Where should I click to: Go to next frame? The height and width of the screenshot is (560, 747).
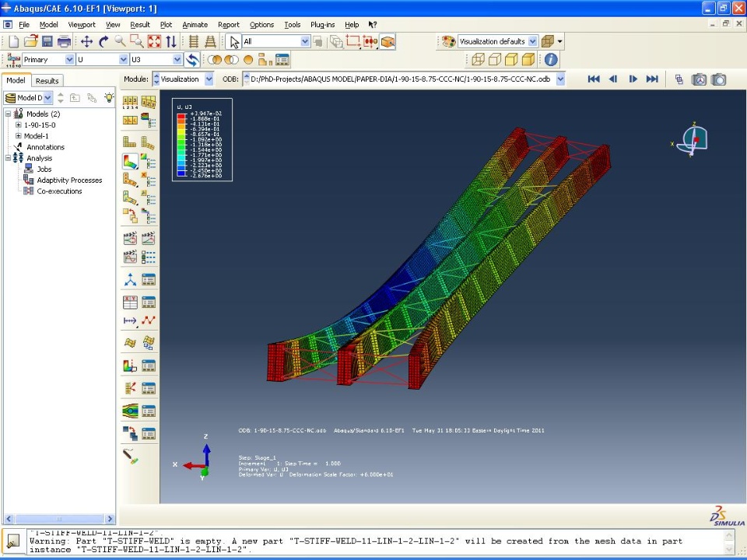[633, 79]
